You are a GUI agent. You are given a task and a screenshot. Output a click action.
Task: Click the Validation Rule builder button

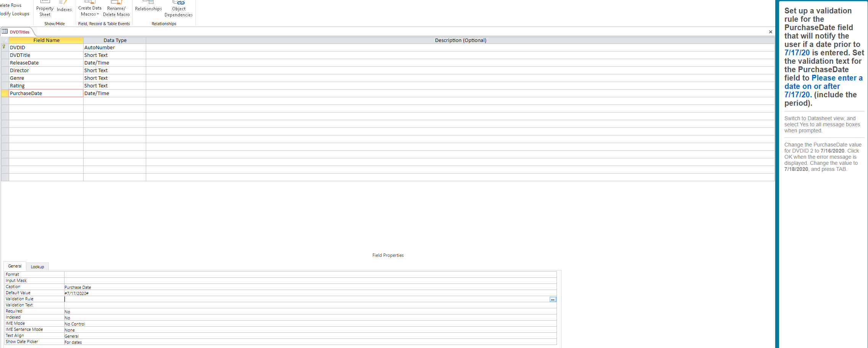click(552, 300)
